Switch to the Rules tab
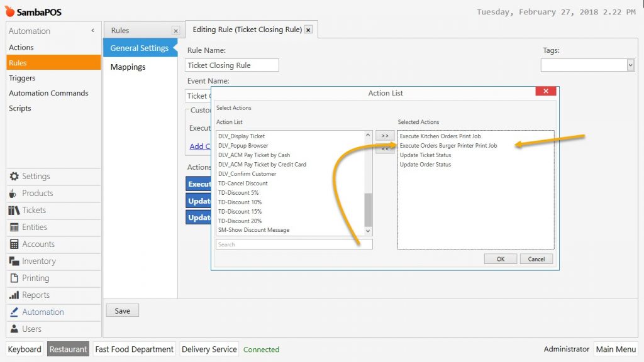This screenshot has width=644, height=362. pyautogui.click(x=120, y=30)
